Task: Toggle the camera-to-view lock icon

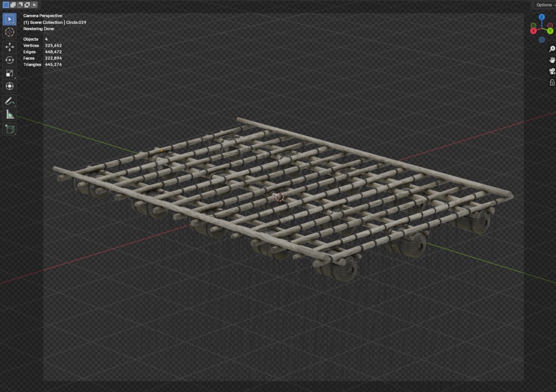Action: pos(552,83)
